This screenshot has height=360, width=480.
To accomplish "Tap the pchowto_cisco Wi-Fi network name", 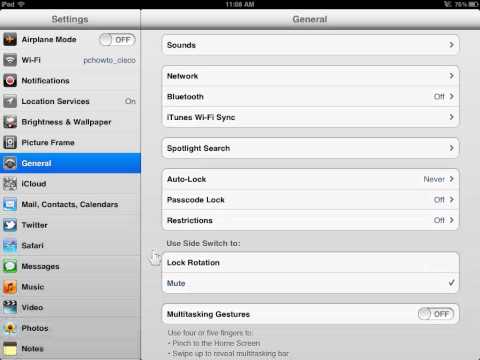I will pyautogui.click(x=109, y=60).
